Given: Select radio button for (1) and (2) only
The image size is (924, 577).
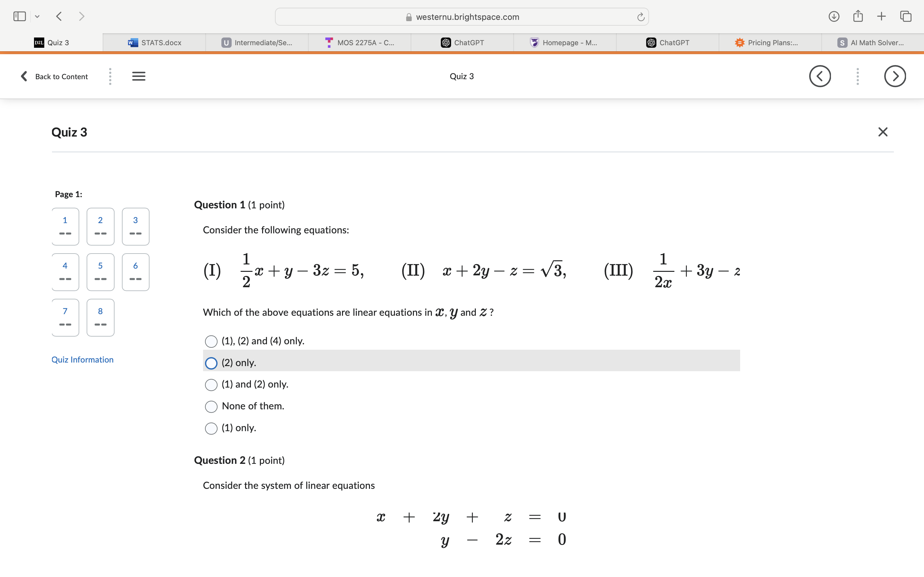Looking at the screenshot, I should tap(210, 384).
